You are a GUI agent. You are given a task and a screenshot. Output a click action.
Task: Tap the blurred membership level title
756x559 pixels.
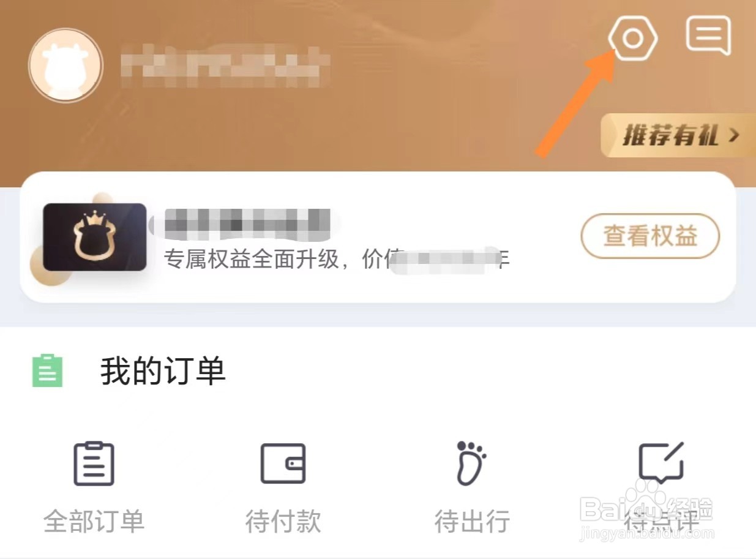[248, 223]
